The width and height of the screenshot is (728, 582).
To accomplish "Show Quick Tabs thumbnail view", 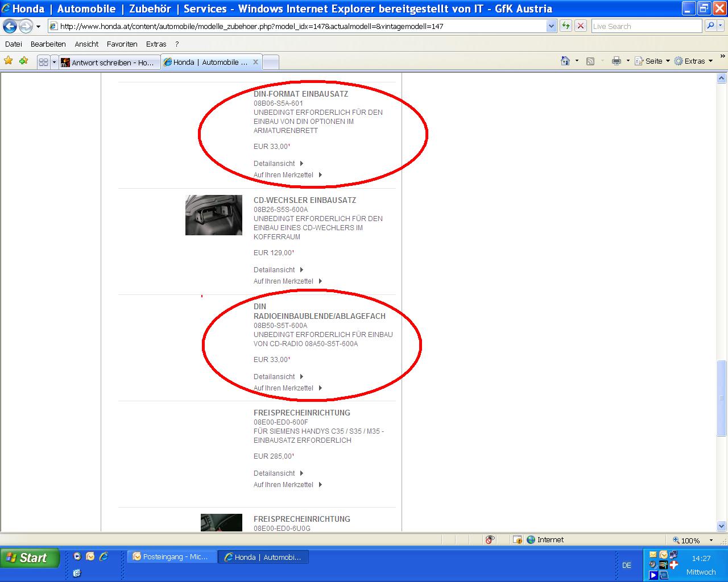I will click(43, 63).
